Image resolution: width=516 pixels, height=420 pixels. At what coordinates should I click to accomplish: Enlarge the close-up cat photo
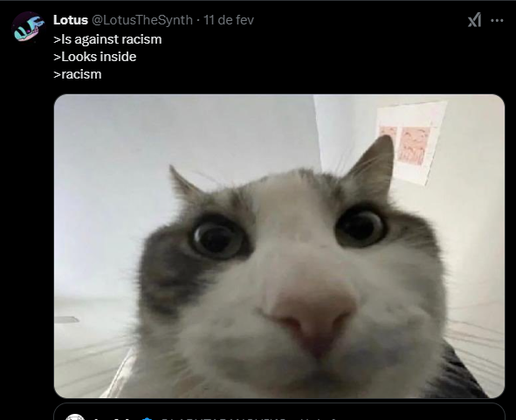[279, 246]
